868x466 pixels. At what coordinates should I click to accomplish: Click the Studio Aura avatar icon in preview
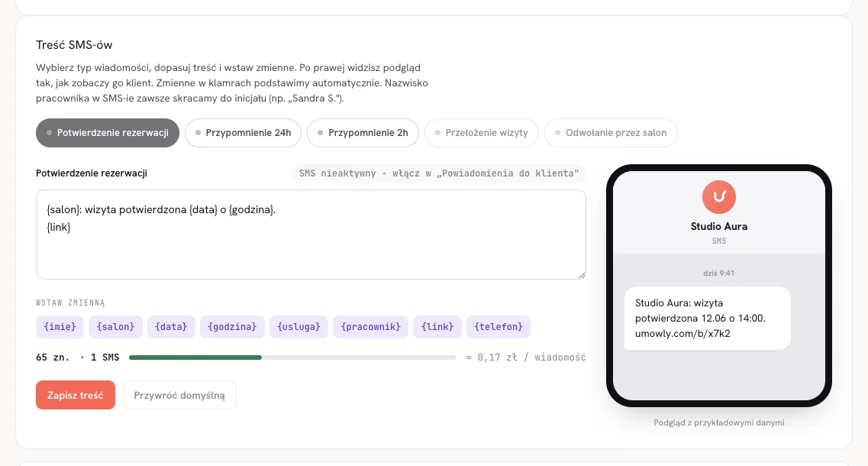[x=718, y=196]
